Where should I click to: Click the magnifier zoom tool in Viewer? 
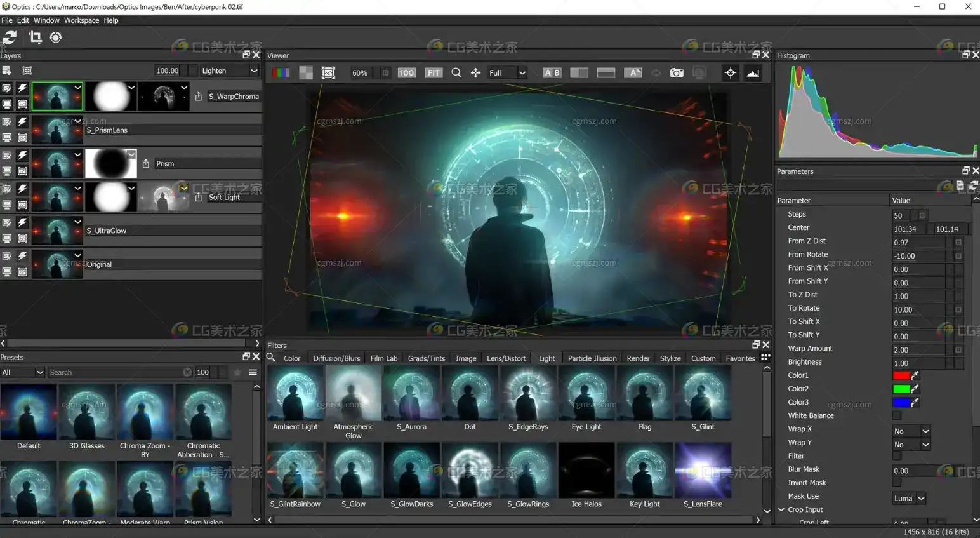click(x=456, y=73)
